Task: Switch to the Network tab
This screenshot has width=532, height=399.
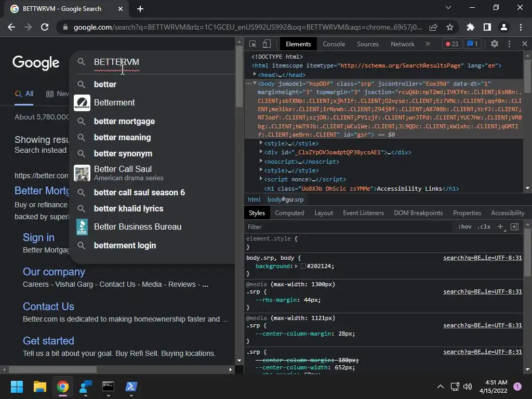Action: tap(403, 44)
